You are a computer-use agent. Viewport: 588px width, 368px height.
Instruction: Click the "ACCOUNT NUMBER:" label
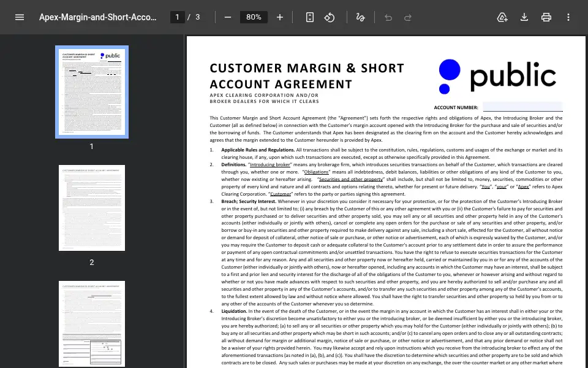pyautogui.click(x=456, y=107)
